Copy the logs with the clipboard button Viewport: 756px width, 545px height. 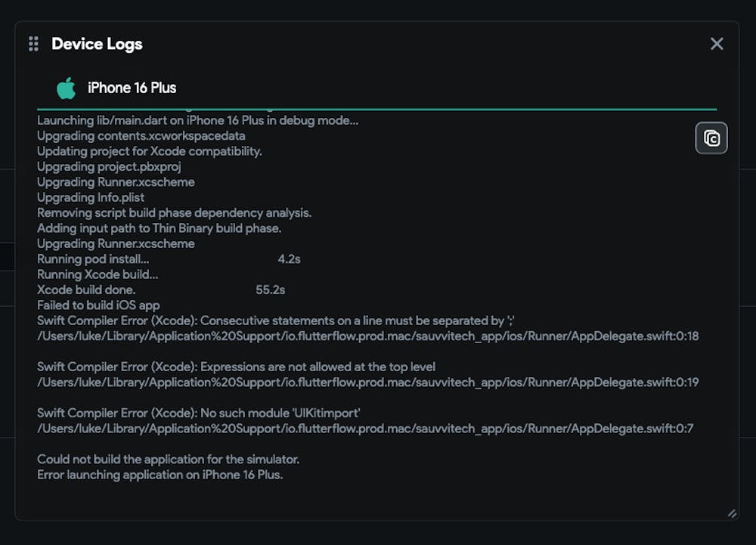coord(711,138)
